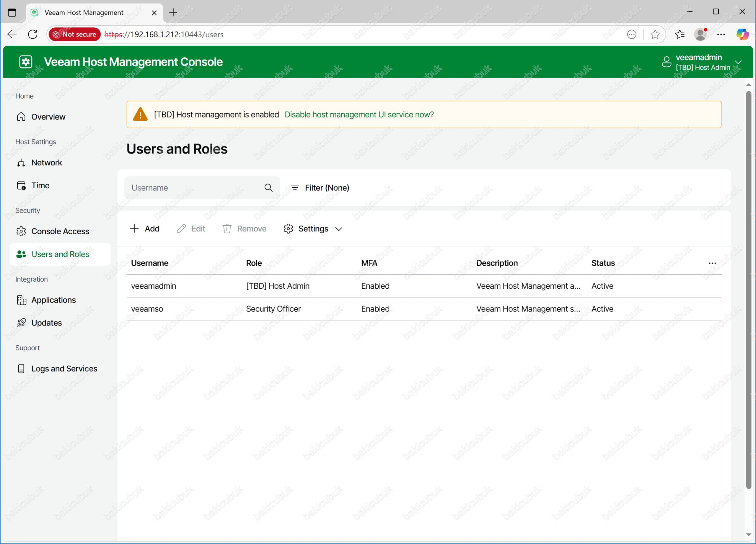Click the browser back arrow

point(12,34)
